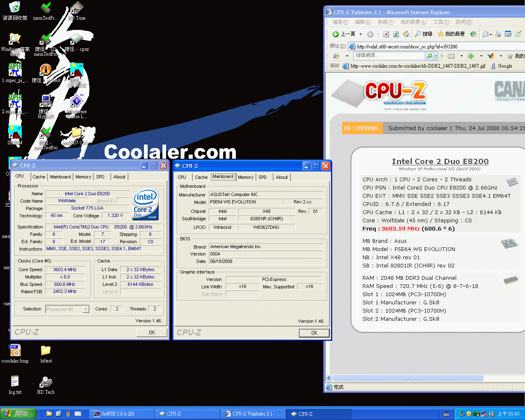Switch to Cache tab in left CPU-Z
The width and height of the screenshot is (525, 420).
coord(39,177)
